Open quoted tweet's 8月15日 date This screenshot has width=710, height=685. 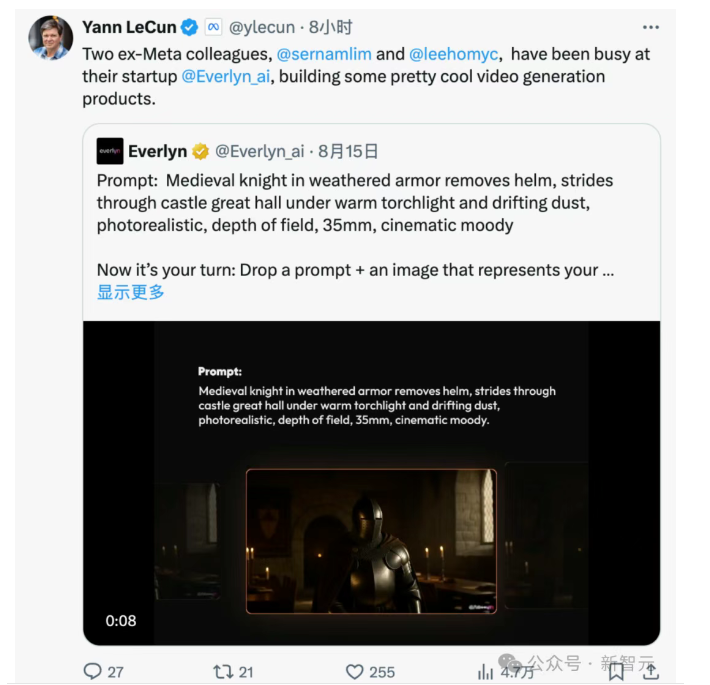pyautogui.click(x=348, y=151)
